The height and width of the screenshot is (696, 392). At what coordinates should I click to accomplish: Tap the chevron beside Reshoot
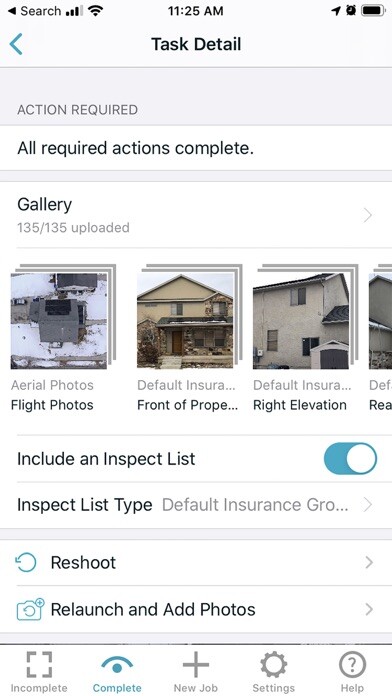click(368, 563)
